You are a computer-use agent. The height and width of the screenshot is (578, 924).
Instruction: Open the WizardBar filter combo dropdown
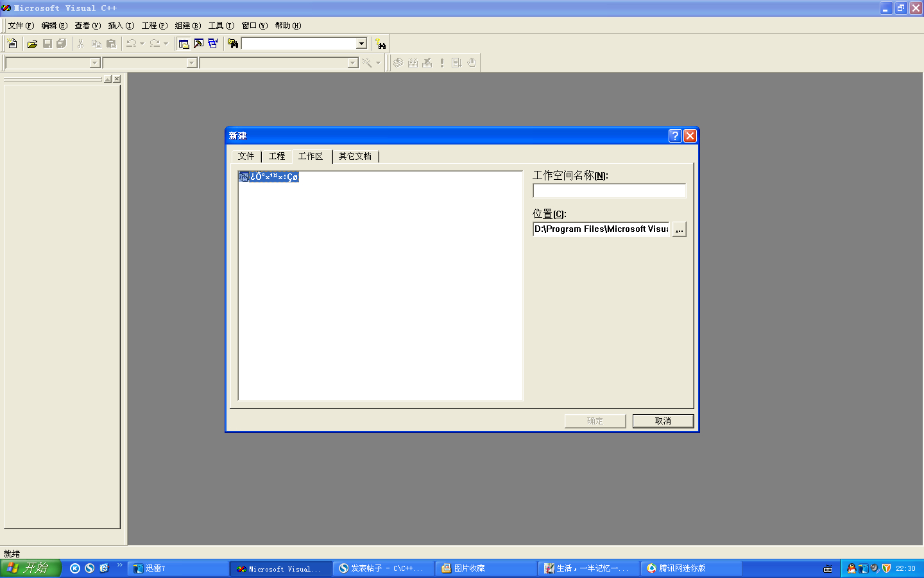click(x=191, y=63)
